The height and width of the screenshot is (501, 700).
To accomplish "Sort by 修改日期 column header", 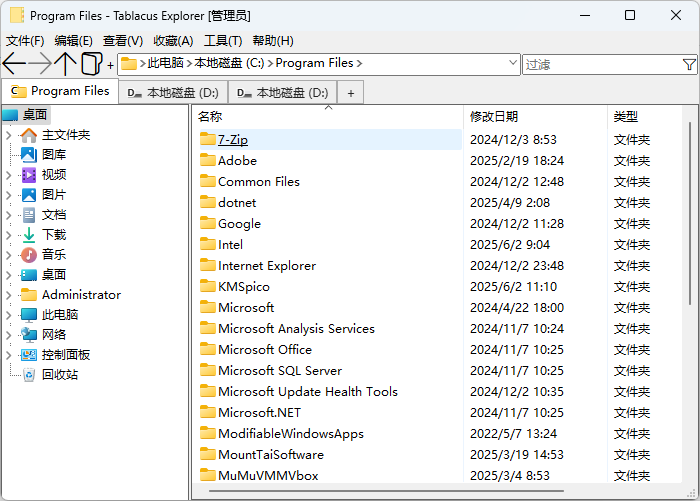I will tap(494, 117).
